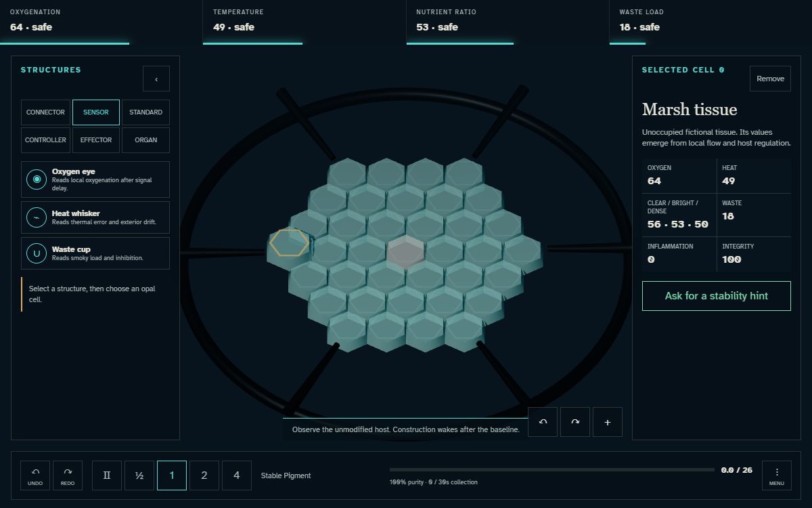Rotate the view counterclockwise
812x508 pixels.
(543, 422)
